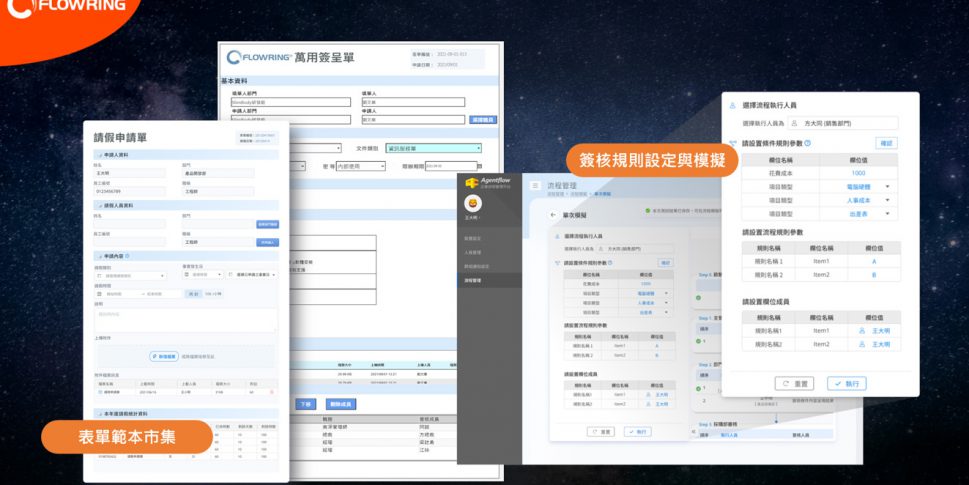Click person icon heading 選擇流程執行人員 in enlarged panel

click(x=732, y=106)
